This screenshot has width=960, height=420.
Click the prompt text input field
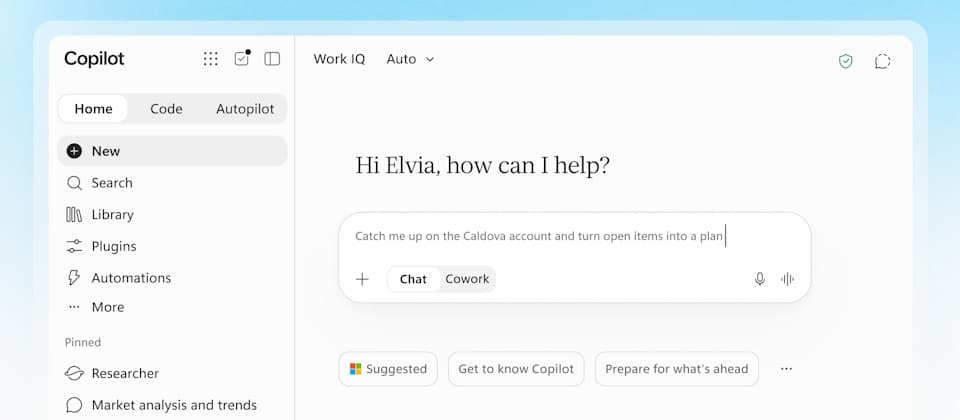574,236
